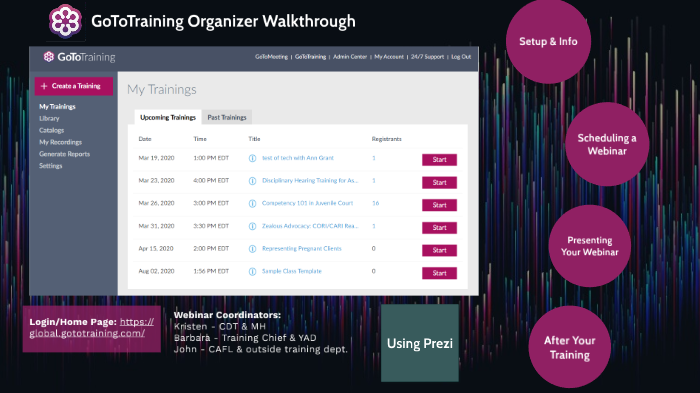700x393 pixels.
Task: Open info icon for test of tech training
Action: 252,158
